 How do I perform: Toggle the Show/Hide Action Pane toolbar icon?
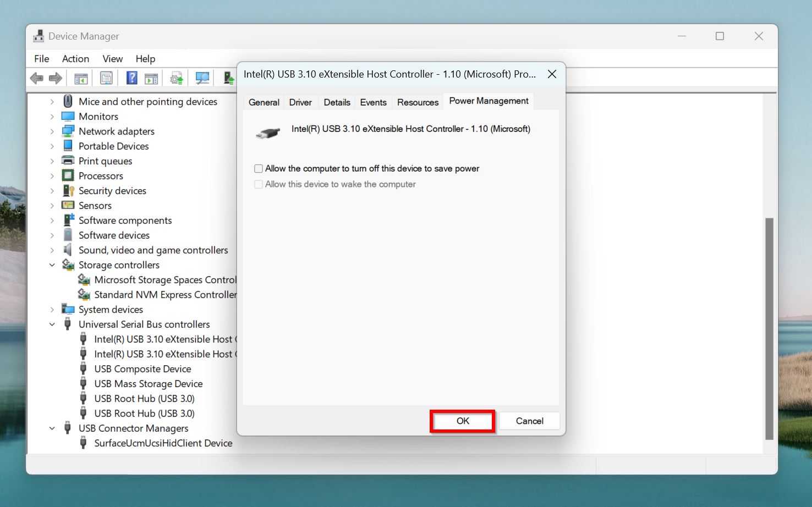[x=151, y=79]
